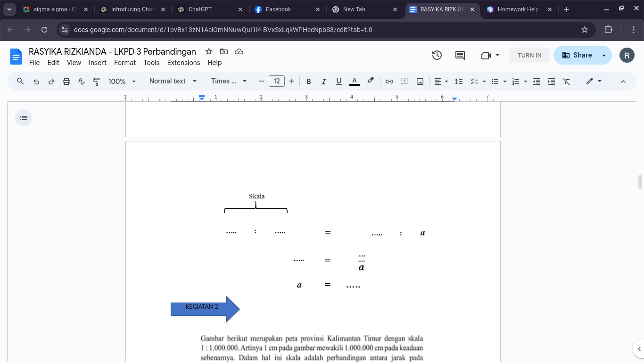The width and height of the screenshot is (644, 362).
Task: Toggle underline formatting
Action: [339, 81]
